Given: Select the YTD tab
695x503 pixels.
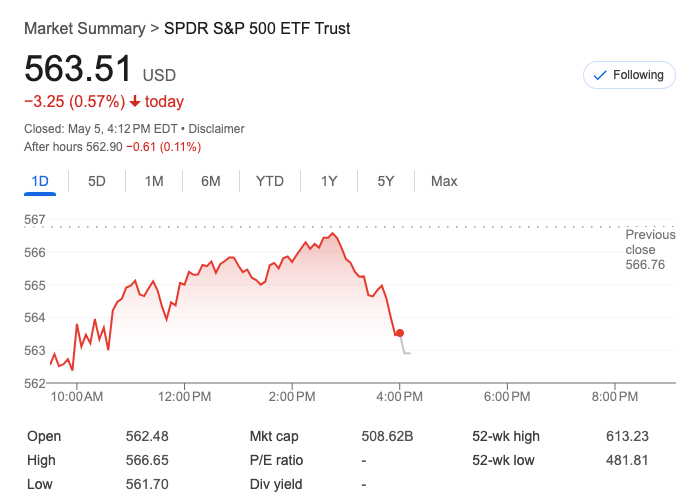Looking at the screenshot, I should click(270, 181).
